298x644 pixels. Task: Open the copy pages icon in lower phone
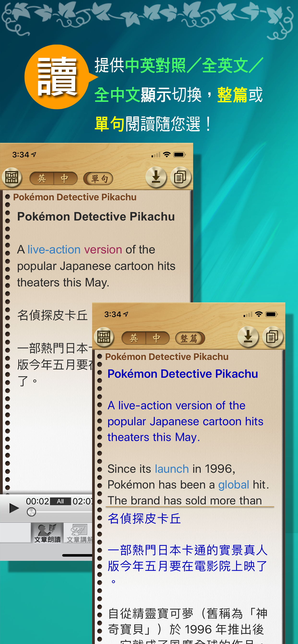pyautogui.click(x=273, y=337)
